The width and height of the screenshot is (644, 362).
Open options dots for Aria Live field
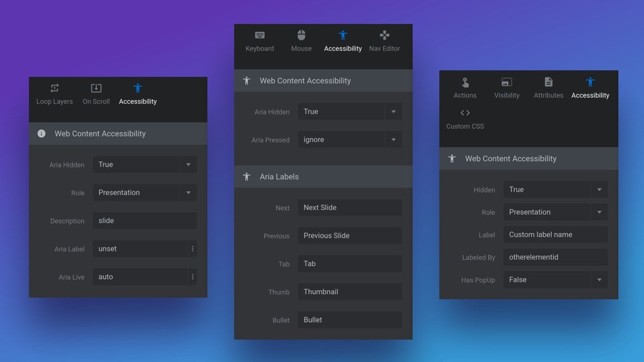click(192, 276)
